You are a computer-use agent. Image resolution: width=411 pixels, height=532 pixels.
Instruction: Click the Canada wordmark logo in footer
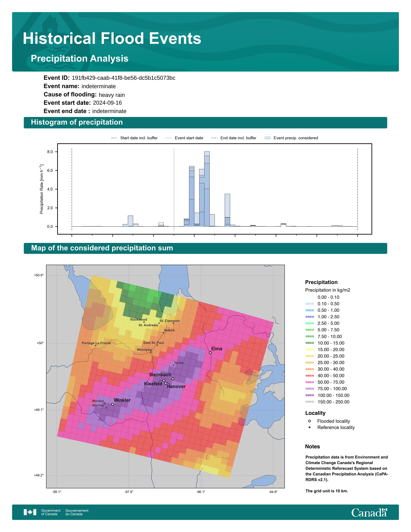pyautogui.click(x=369, y=512)
